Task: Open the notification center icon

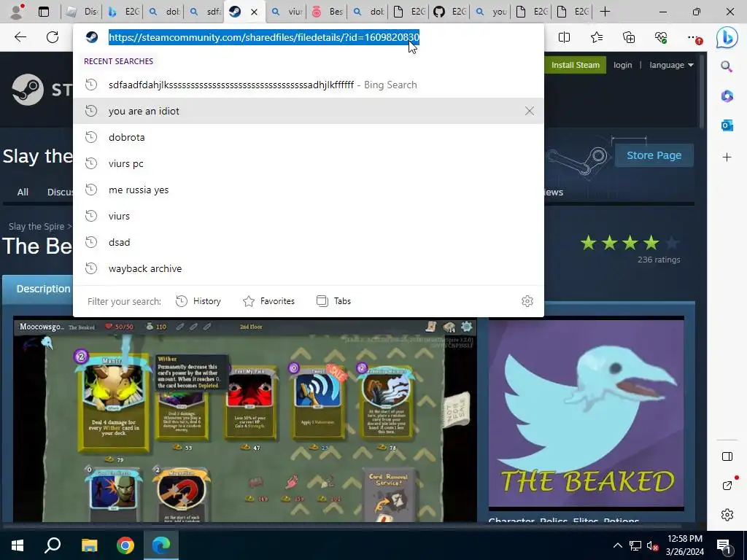Action: pyautogui.click(x=724, y=545)
